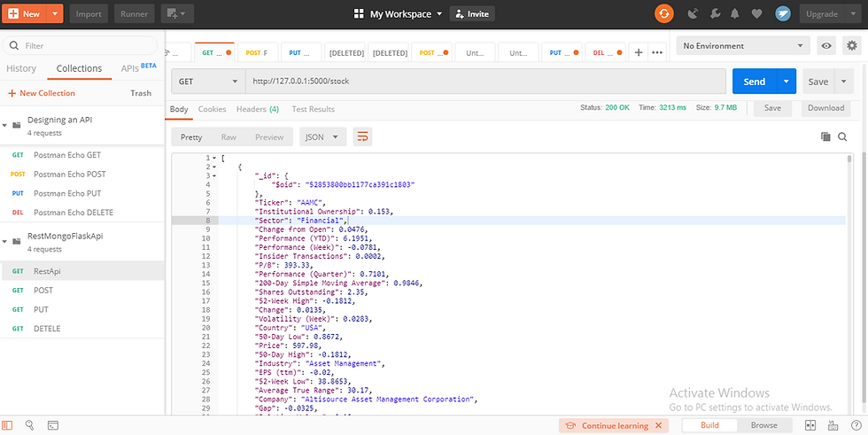Switch to the Collections tab
Screen dimensions: 868x435
[79, 68]
